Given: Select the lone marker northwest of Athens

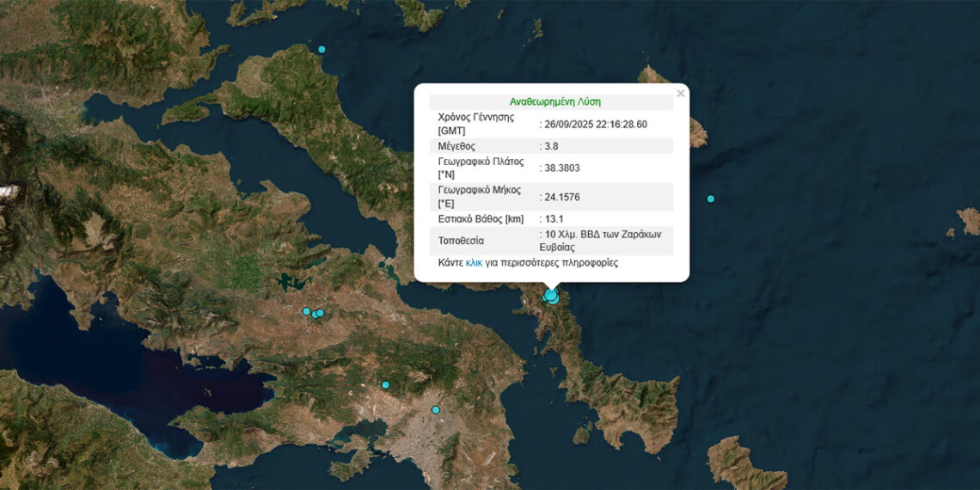Looking at the screenshot, I should click(x=386, y=385).
